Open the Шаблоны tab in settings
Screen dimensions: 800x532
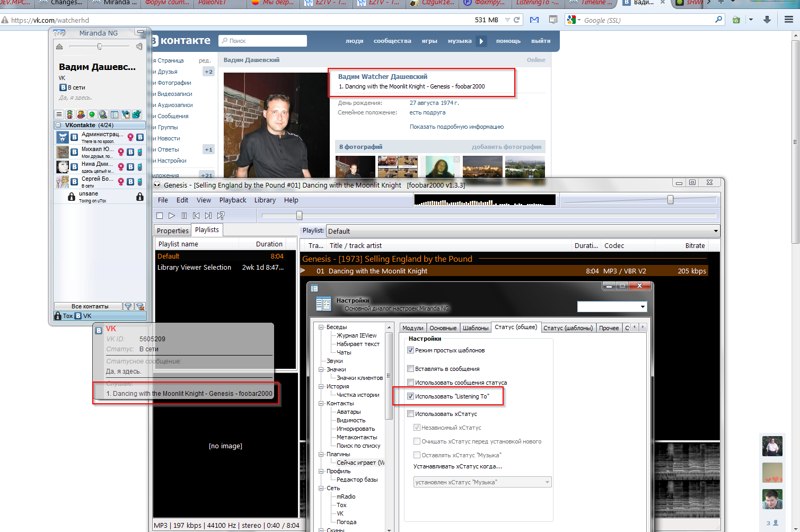476,328
